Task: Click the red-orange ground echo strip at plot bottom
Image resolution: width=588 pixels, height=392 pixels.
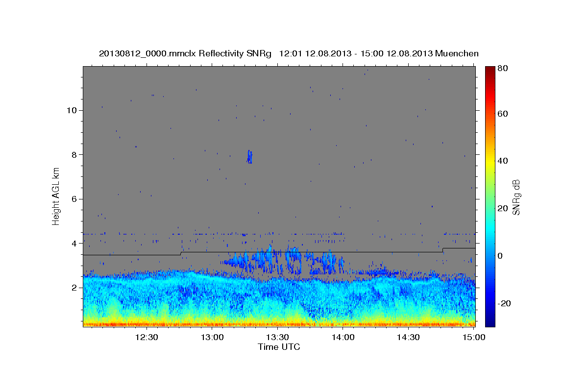Action: click(x=279, y=324)
